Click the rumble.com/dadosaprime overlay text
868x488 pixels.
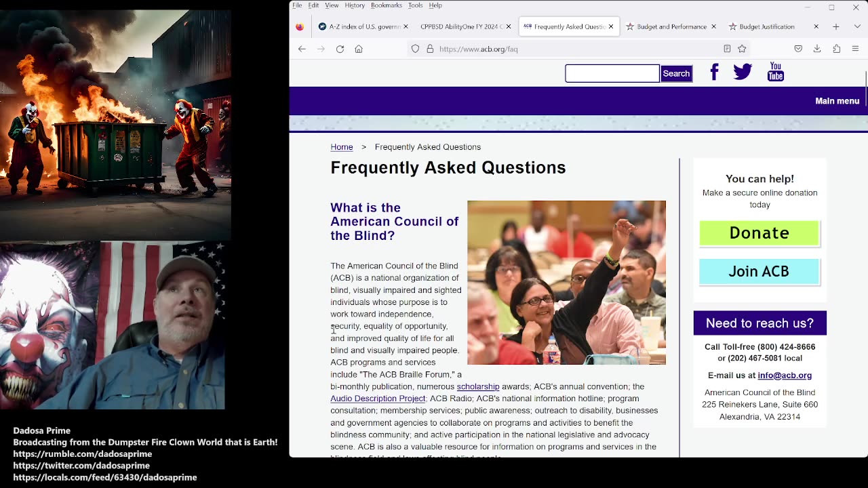click(82, 454)
